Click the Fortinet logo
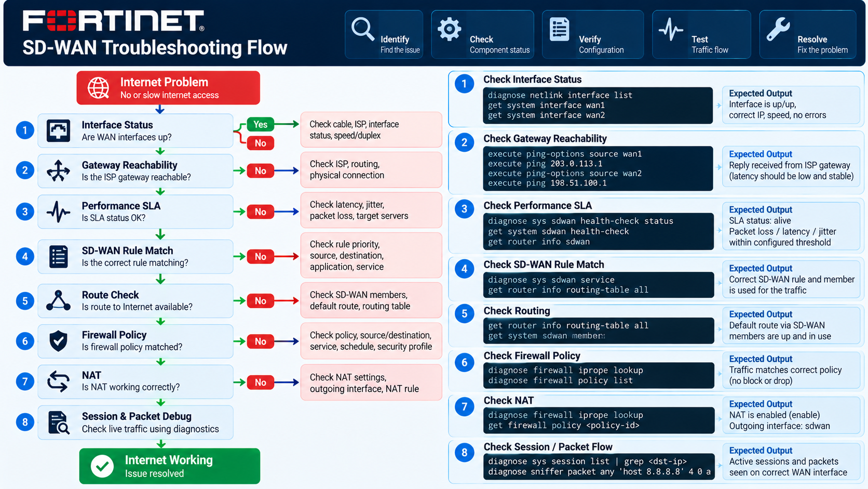Viewport: 868px width, 489px height. point(114,21)
